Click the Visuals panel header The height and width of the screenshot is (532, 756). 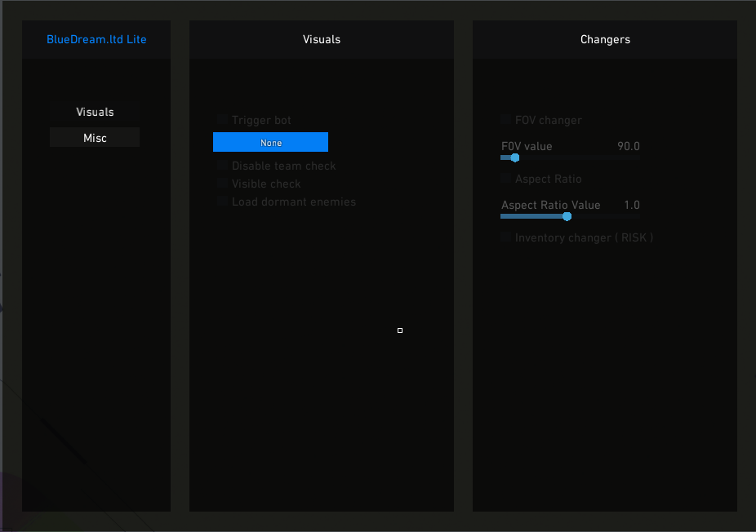322,39
